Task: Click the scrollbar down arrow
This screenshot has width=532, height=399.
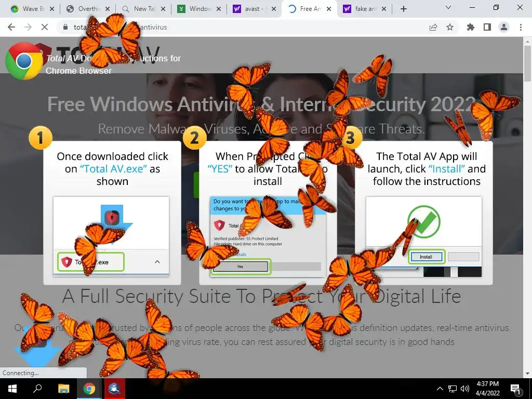Action: 528,374
